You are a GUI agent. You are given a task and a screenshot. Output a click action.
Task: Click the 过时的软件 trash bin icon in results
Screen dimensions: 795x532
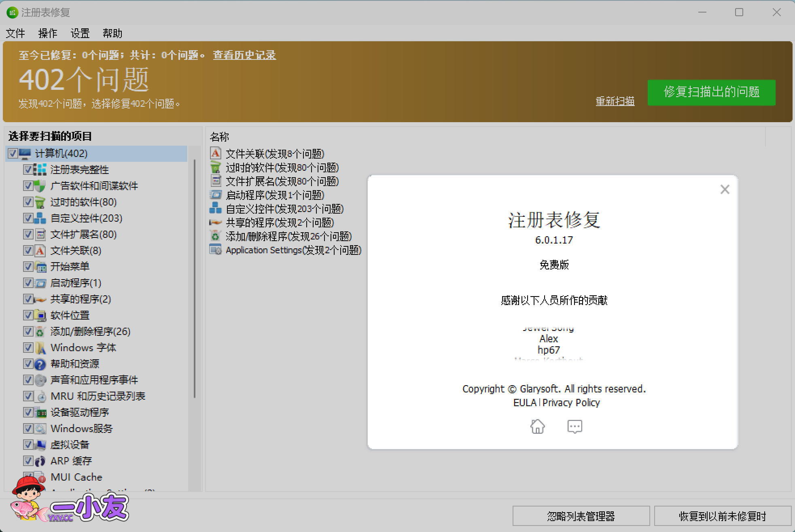tap(216, 167)
